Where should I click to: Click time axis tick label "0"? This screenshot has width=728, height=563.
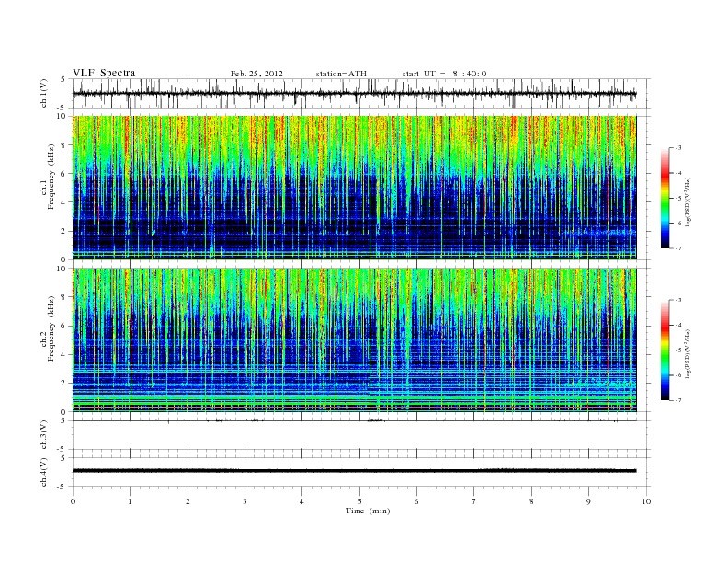[73, 501]
